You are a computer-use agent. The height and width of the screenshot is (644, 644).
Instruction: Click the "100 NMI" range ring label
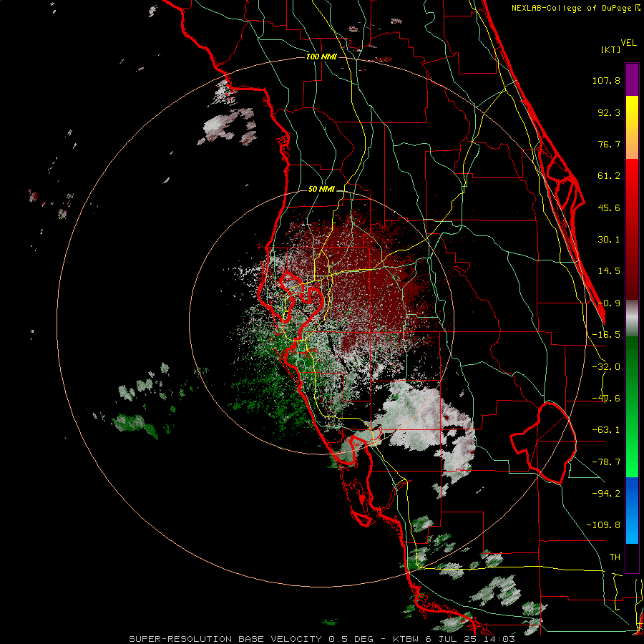[x=321, y=57]
